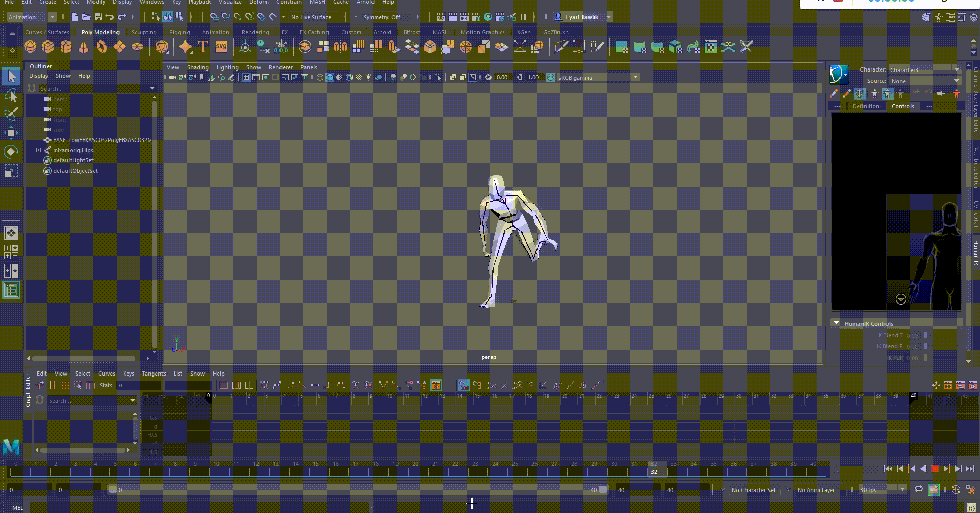Open the sRGB gamma view transform dropdown

598,77
